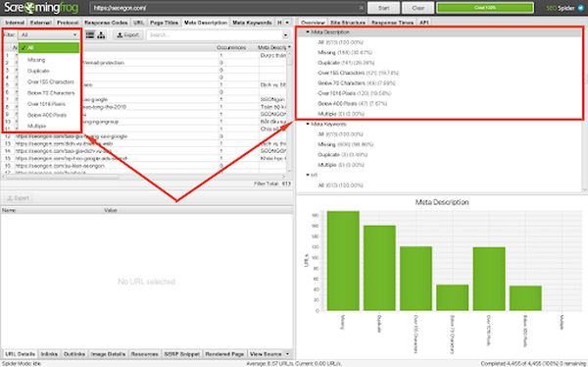Viewport: 588px width, 367px height.
Task: Choose All in the filter dropdown list
Action: [x=49, y=48]
